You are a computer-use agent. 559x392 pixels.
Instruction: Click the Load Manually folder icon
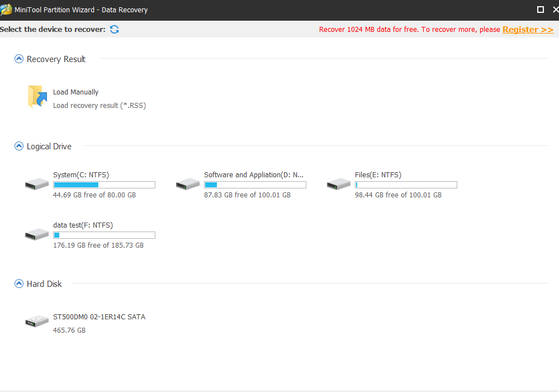(x=37, y=96)
